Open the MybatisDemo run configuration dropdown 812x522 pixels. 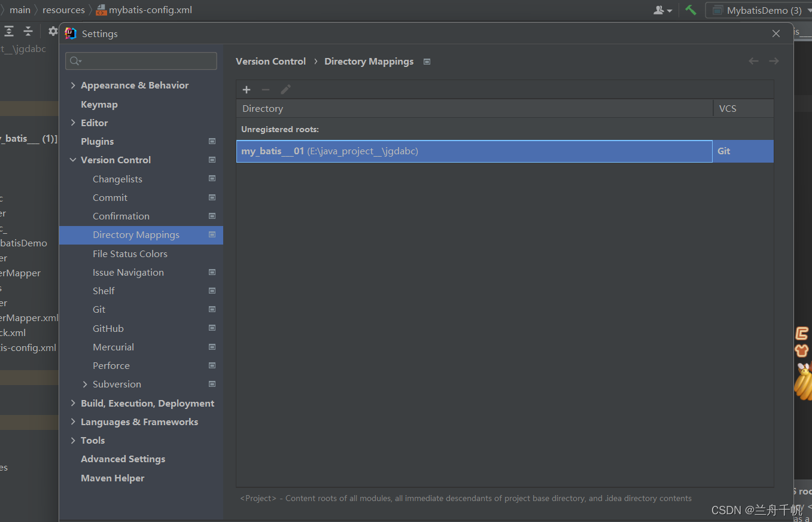click(758, 10)
